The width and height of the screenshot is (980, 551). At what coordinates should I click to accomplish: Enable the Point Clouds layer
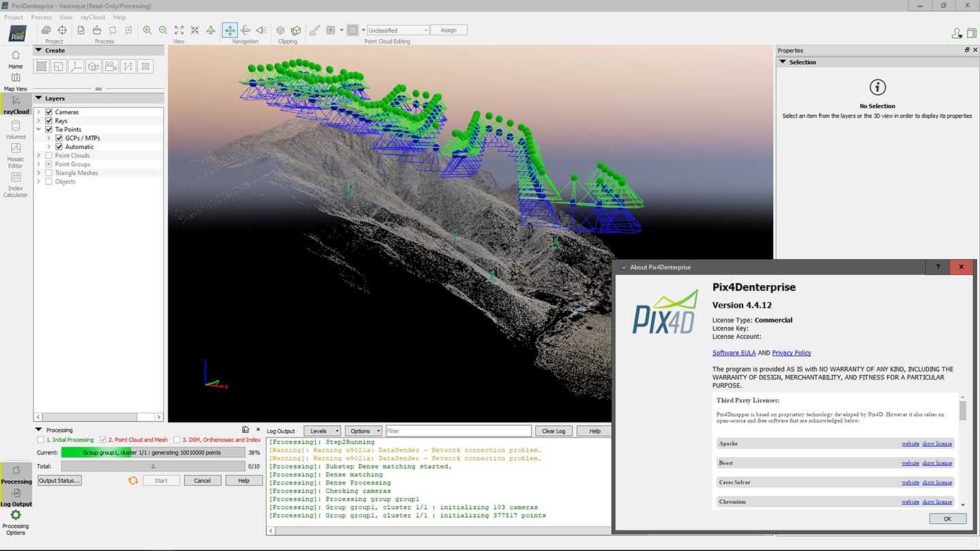coord(48,155)
